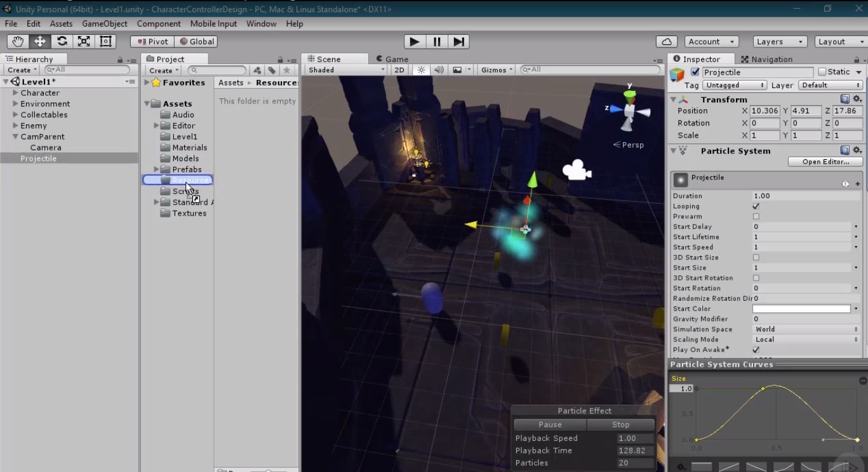Disable the Looping checkbox
Screen dimensions: 868x472
pos(756,206)
